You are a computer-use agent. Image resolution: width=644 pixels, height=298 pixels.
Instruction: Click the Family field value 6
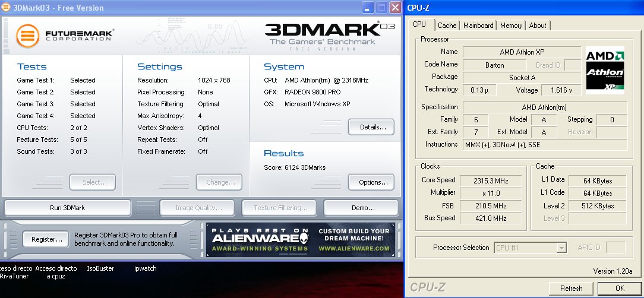coord(476,120)
